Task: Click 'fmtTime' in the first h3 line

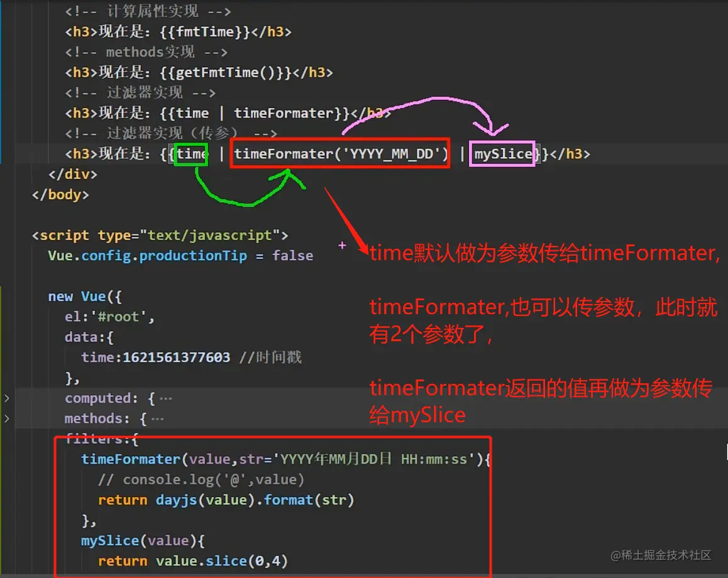Action: click(205, 31)
